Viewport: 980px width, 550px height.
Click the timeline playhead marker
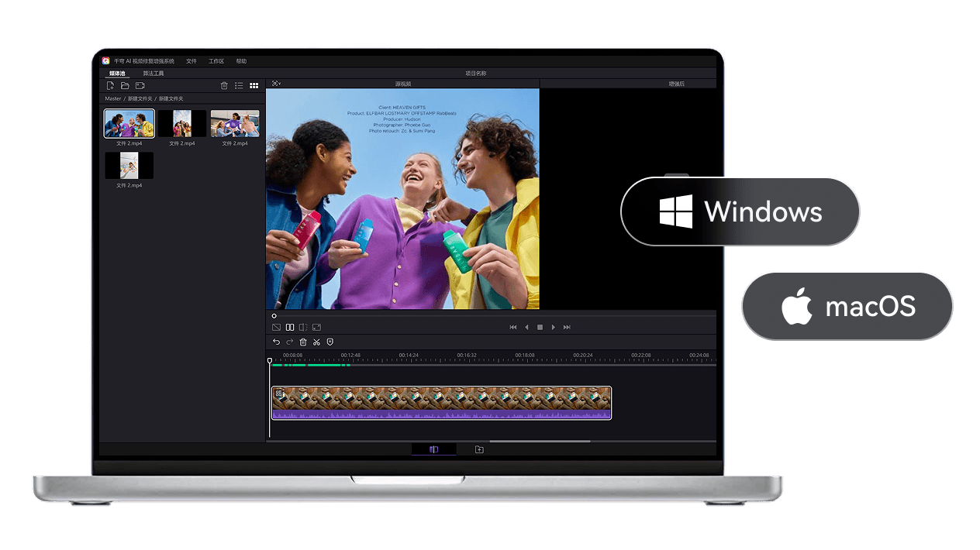pos(270,360)
